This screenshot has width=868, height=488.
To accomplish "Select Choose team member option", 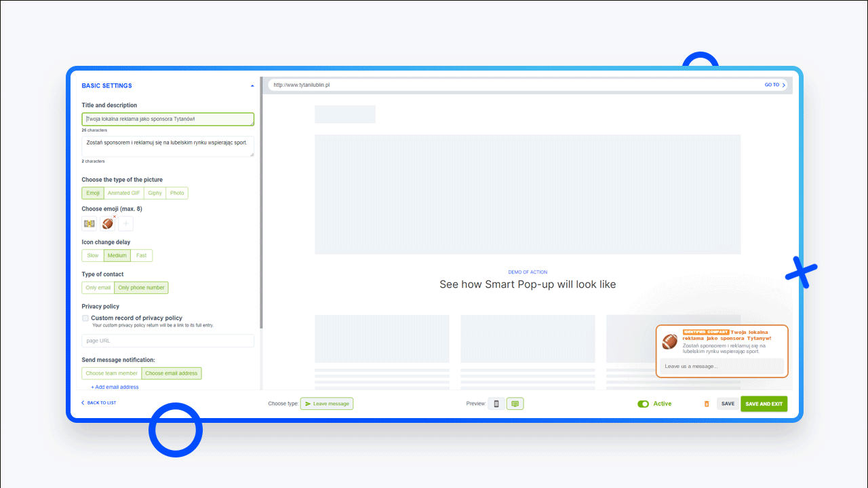I will point(112,373).
